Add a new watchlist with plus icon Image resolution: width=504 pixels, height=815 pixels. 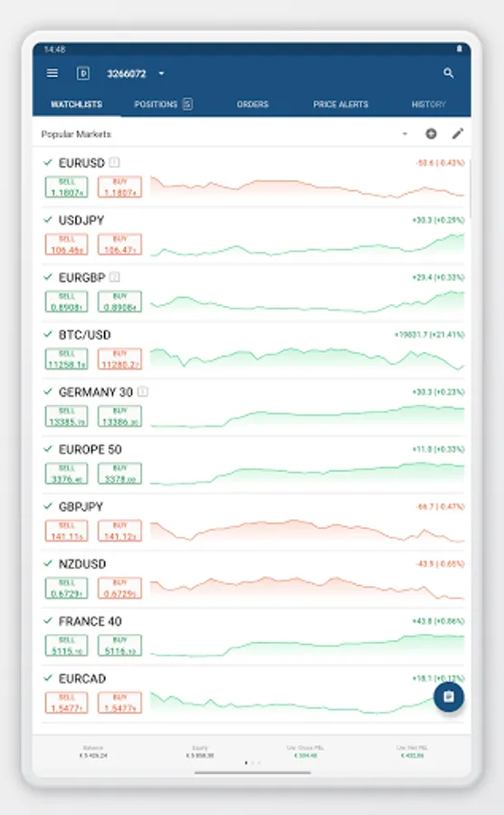(x=431, y=134)
